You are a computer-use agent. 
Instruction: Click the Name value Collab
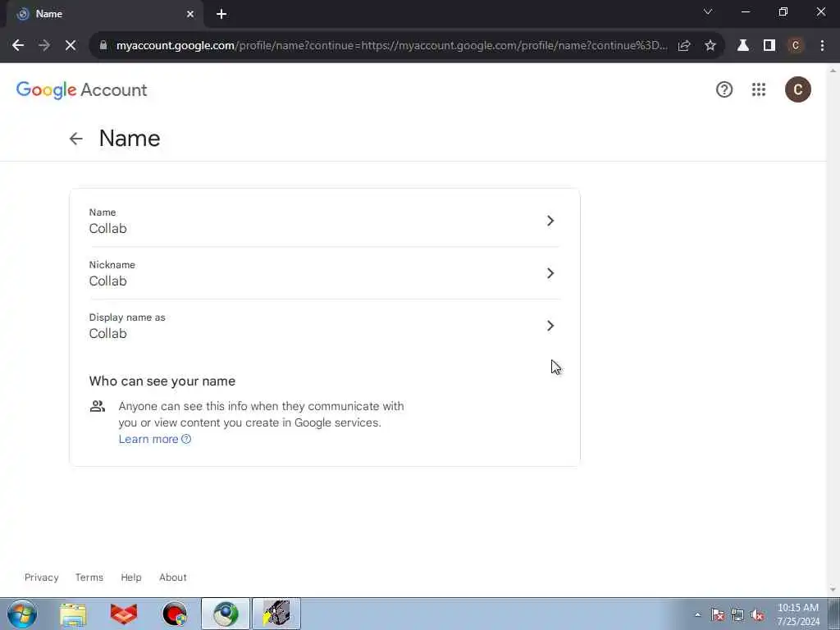point(107,229)
